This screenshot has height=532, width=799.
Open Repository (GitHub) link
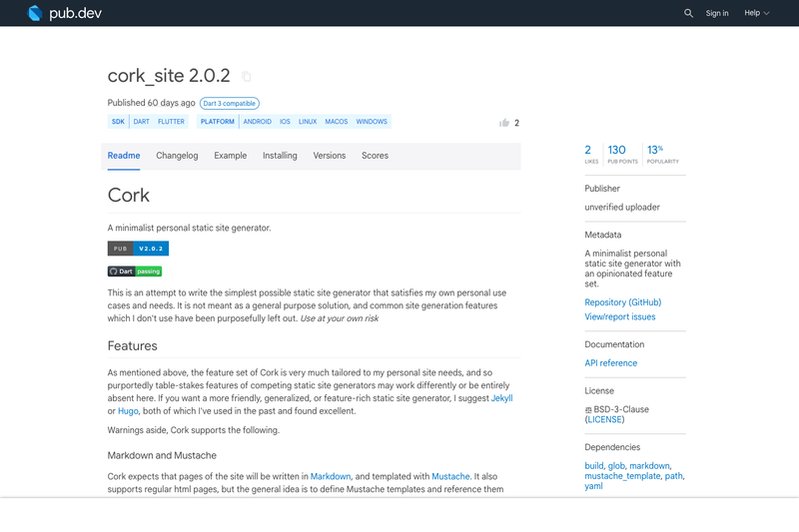click(x=622, y=302)
